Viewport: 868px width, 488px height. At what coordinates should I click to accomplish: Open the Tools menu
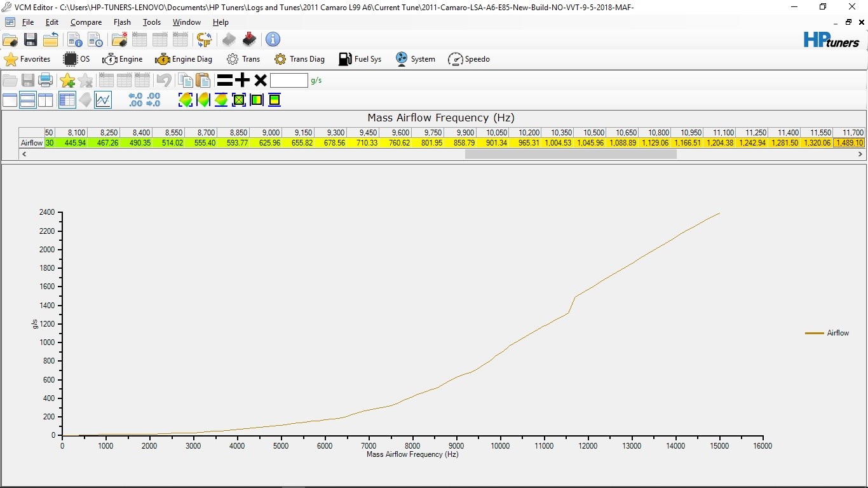[152, 22]
